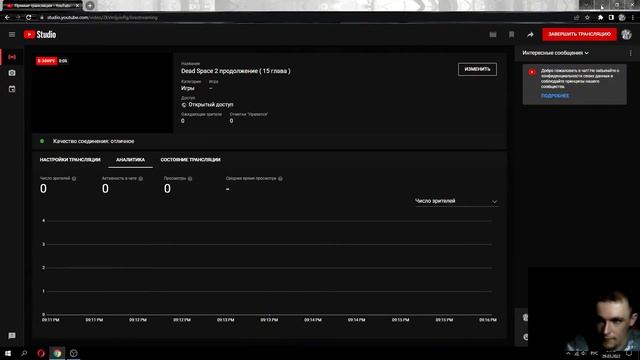Select the Stream (live) sidebar icon
The image size is (640, 360).
click(12, 57)
